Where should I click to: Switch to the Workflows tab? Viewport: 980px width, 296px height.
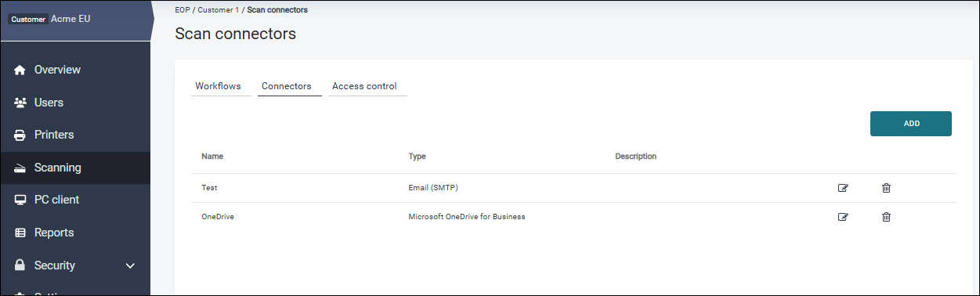tap(218, 86)
